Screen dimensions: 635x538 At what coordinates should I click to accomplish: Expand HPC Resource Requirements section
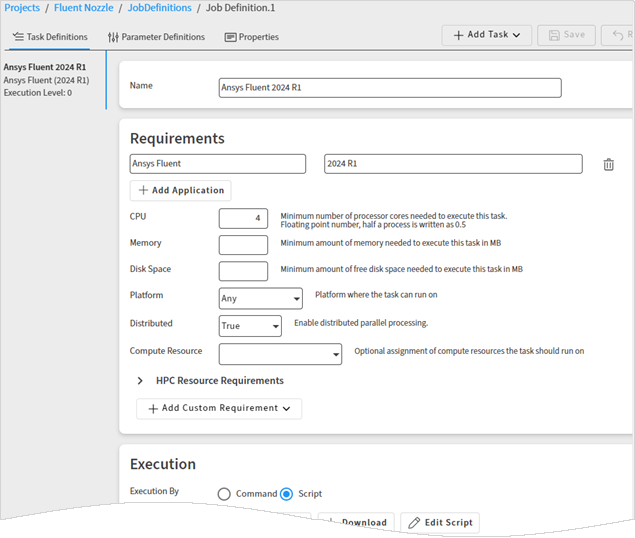pyautogui.click(x=140, y=381)
